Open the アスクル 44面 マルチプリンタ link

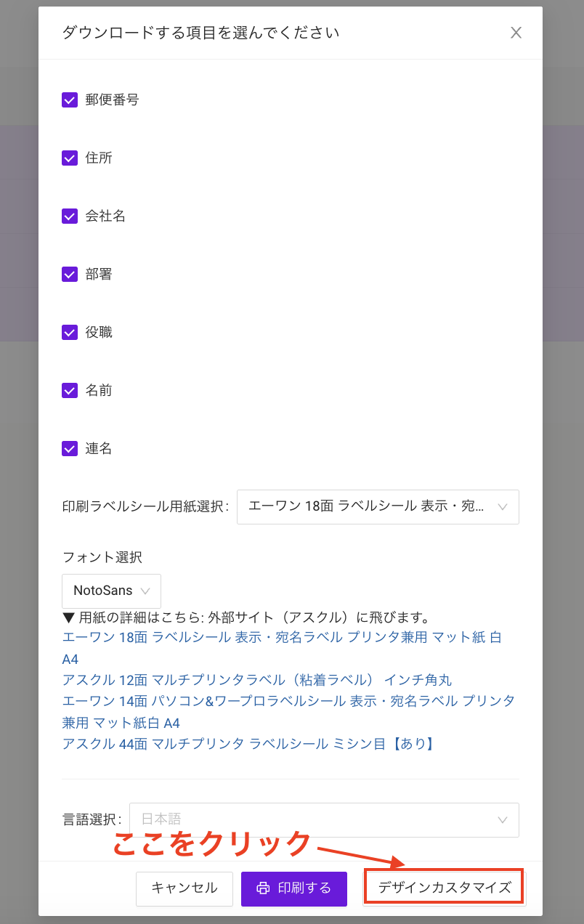(249, 744)
